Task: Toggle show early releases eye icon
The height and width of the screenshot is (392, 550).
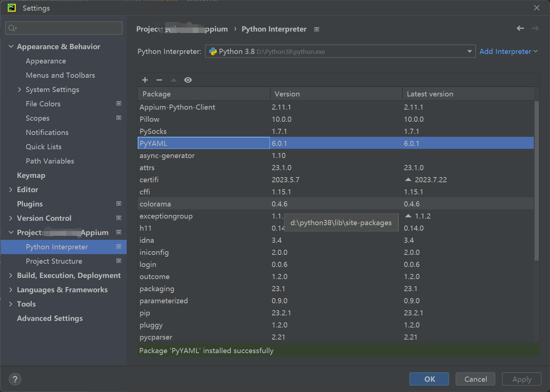Action: coord(188,80)
